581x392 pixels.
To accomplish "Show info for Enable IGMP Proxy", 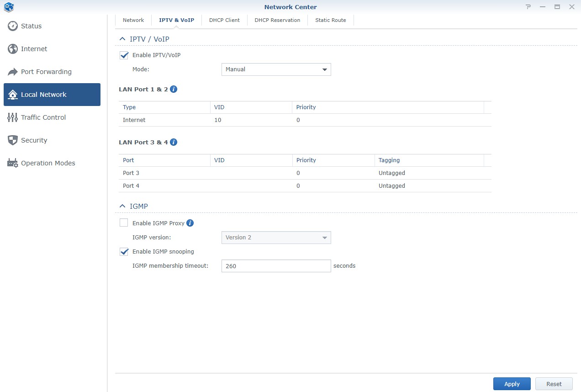I will click(190, 223).
